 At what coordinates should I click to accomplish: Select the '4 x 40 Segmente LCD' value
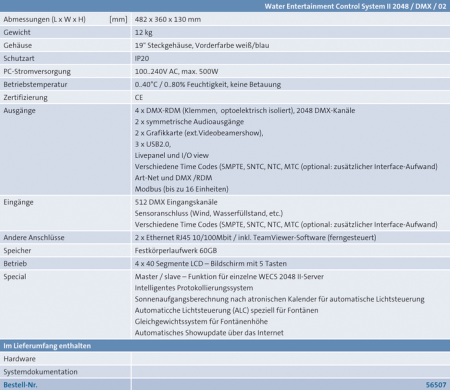pos(211,264)
